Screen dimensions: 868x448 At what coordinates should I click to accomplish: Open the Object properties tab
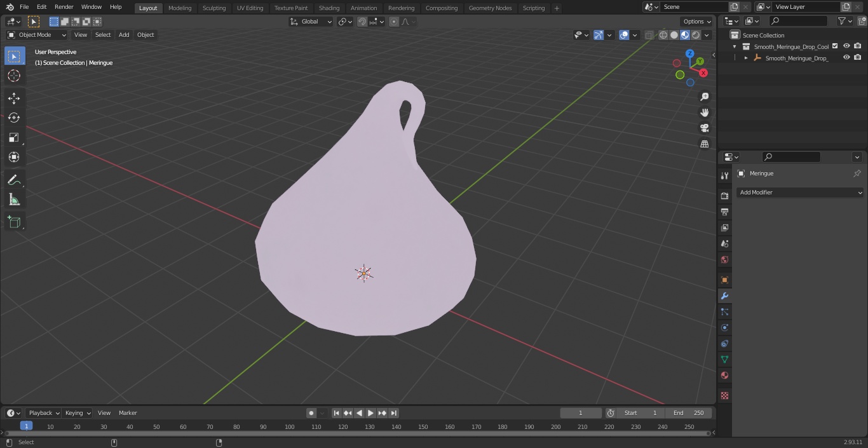[724, 280]
